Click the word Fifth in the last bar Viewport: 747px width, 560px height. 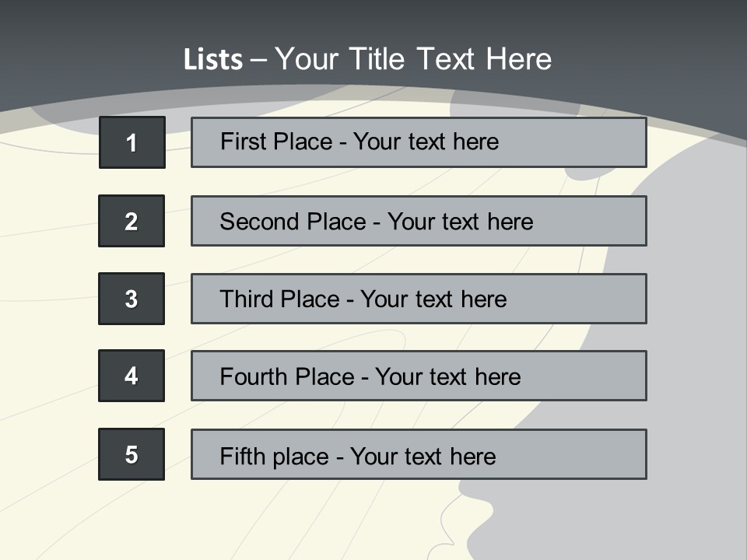coord(240,456)
